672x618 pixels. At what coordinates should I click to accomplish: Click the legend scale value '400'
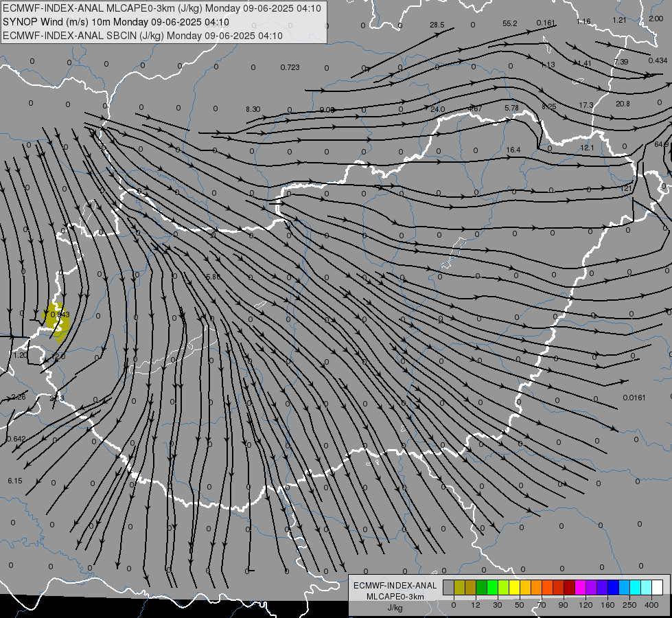651,605
